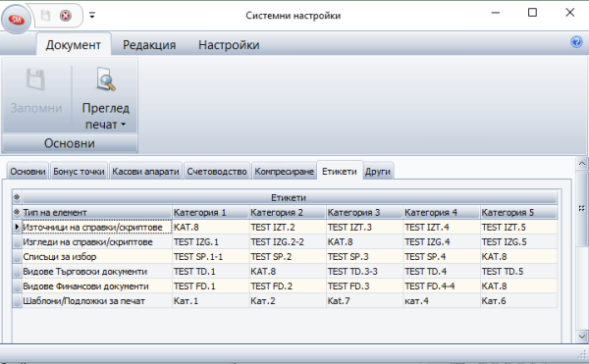Click the Видове Финансови документи cell
This screenshot has width=589, height=364.
[97, 286]
